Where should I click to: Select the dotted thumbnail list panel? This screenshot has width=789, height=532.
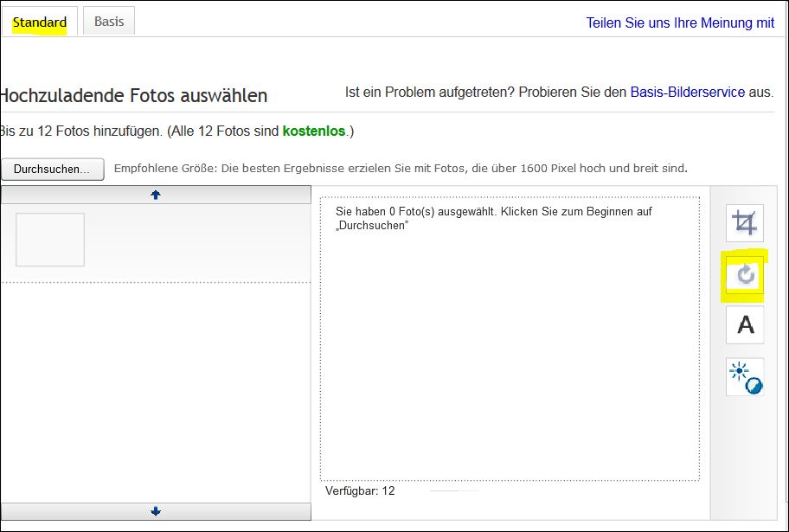(x=155, y=363)
